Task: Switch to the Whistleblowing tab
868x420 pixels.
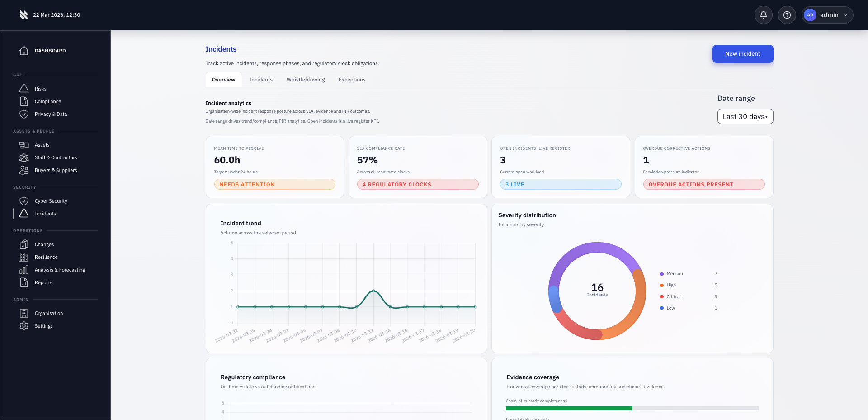Action: [306, 80]
